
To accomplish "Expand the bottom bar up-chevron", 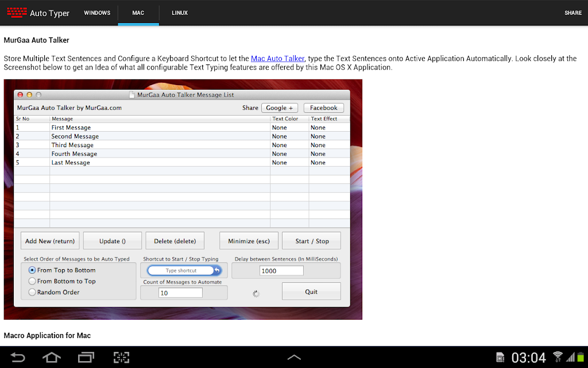I will pos(294,357).
